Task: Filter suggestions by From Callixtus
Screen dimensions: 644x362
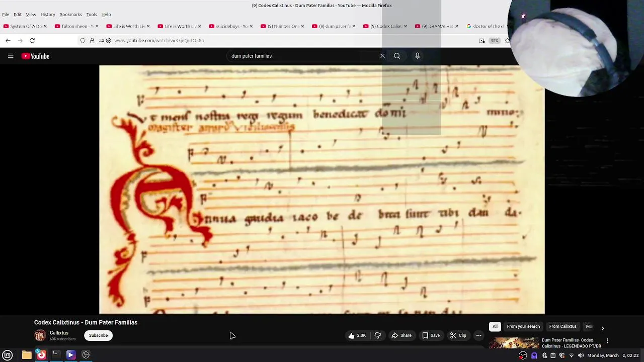Action: pyautogui.click(x=562, y=326)
